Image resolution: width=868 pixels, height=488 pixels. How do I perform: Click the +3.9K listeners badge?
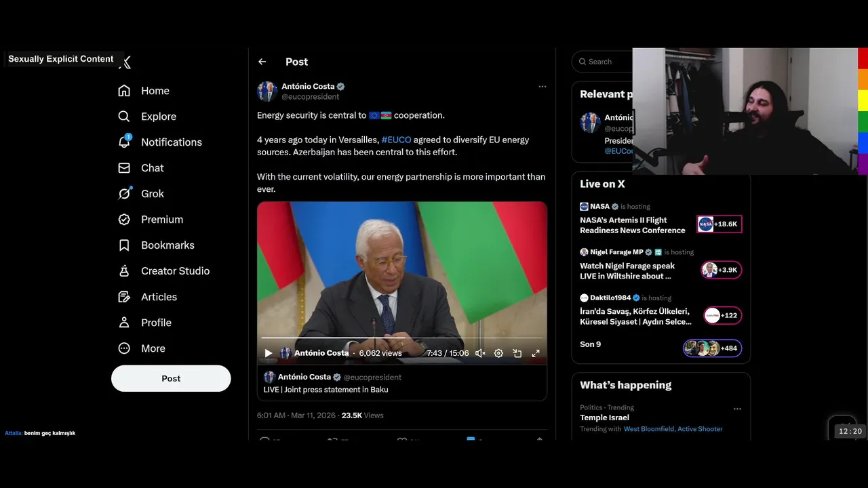click(722, 270)
